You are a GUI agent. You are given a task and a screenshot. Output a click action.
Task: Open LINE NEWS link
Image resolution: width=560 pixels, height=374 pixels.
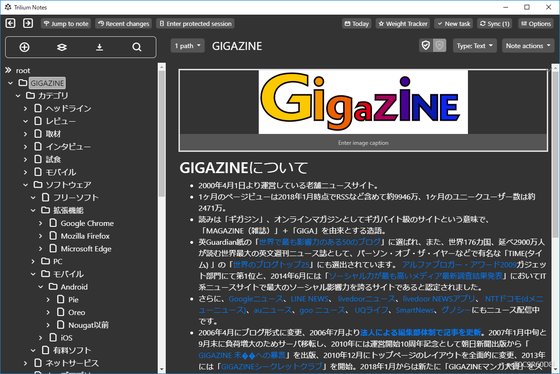tap(309, 299)
